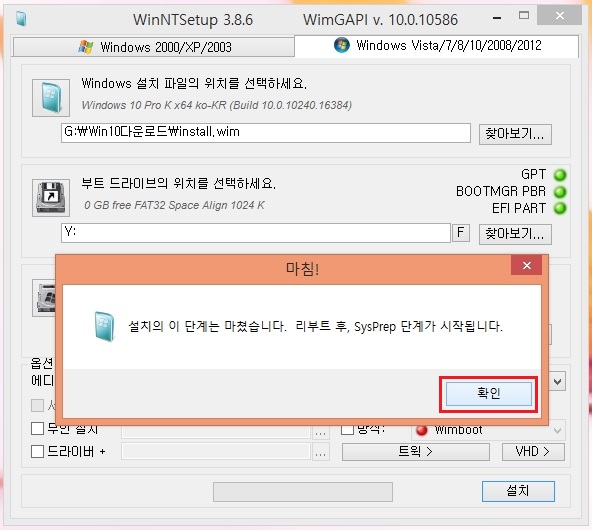Click the EFI PART green status light
Image resolution: width=592 pixels, height=530 pixels.
click(560, 208)
